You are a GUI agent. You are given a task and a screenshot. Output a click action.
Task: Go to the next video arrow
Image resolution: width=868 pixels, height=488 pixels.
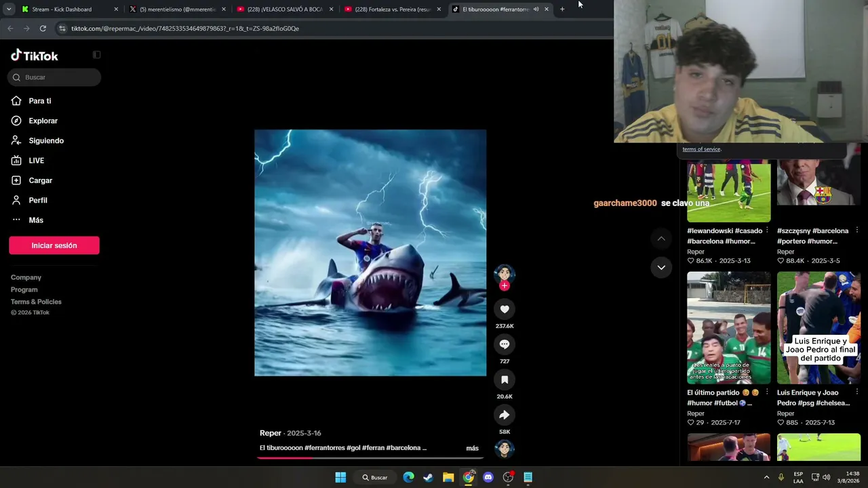(661, 267)
